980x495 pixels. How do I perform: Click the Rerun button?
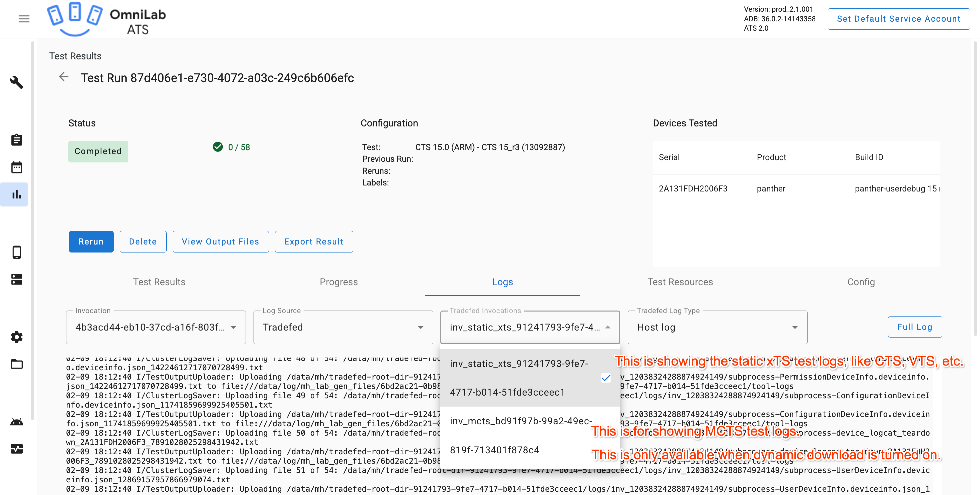click(x=91, y=241)
